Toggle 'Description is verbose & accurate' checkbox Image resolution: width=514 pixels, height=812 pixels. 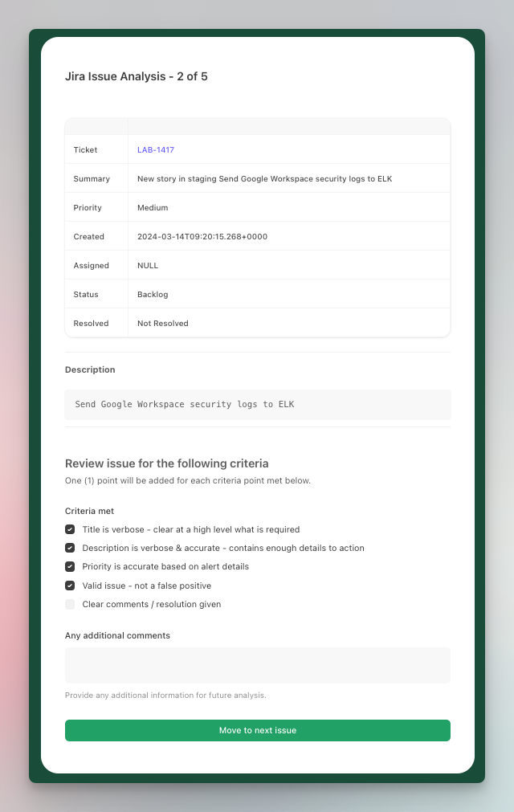pyautogui.click(x=70, y=548)
